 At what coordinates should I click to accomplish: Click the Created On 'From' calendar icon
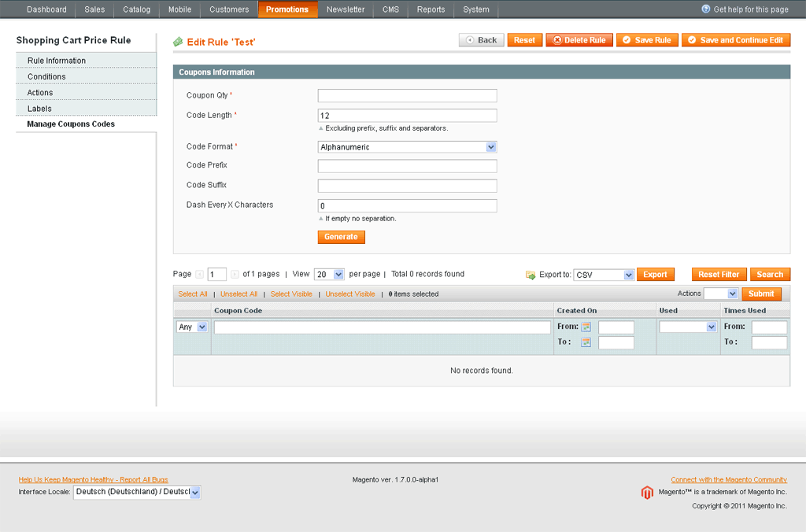tap(586, 327)
